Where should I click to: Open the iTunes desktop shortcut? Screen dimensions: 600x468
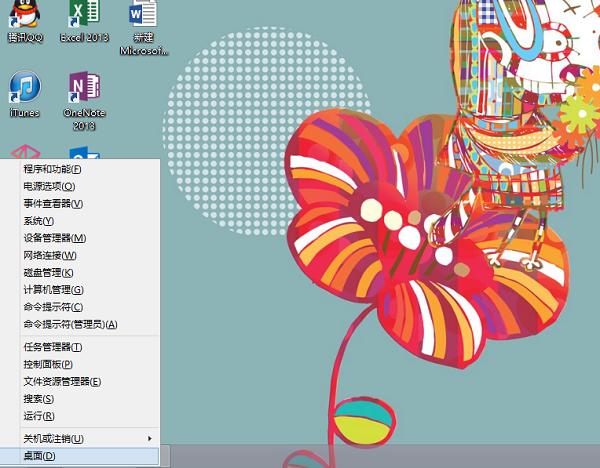(24, 94)
